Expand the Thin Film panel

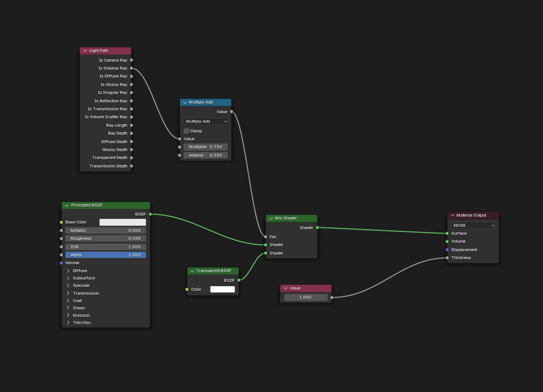tap(68, 323)
